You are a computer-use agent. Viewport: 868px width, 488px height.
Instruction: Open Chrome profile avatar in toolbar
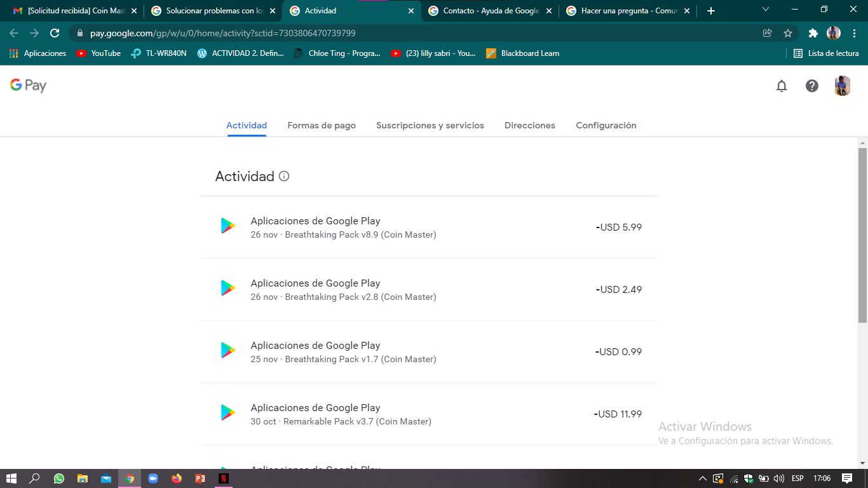point(834,33)
